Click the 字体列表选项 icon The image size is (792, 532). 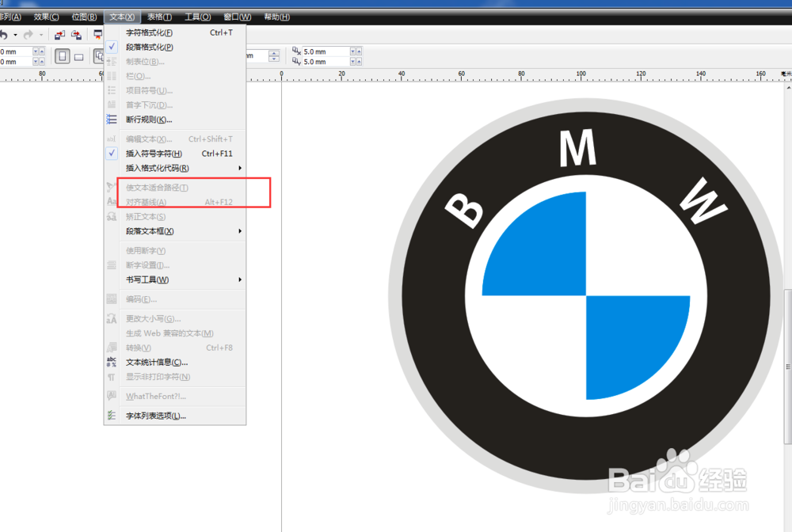pyautogui.click(x=112, y=416)
